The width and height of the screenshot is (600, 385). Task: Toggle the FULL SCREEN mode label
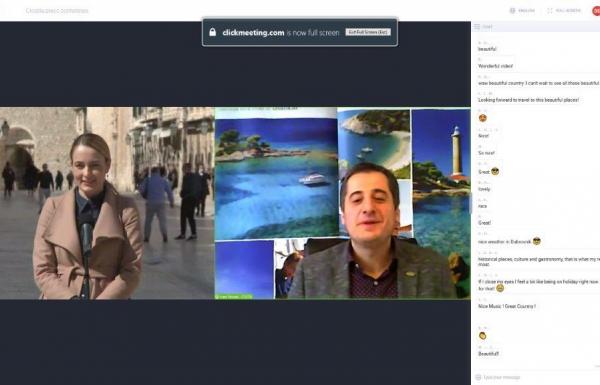[x=568, y=11]
